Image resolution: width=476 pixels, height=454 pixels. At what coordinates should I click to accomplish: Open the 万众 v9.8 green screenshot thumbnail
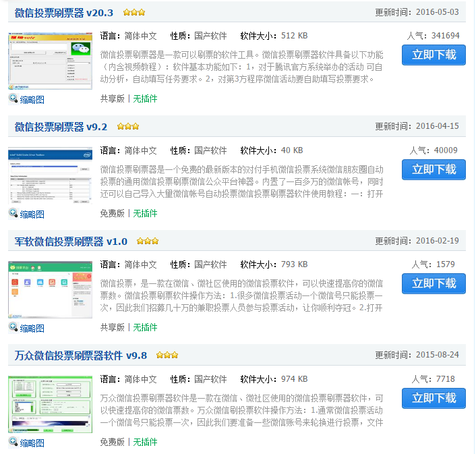coord(50,404)
